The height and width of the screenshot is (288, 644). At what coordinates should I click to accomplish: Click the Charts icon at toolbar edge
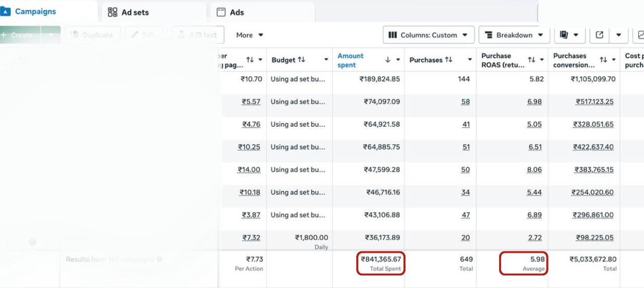[640, 35]
